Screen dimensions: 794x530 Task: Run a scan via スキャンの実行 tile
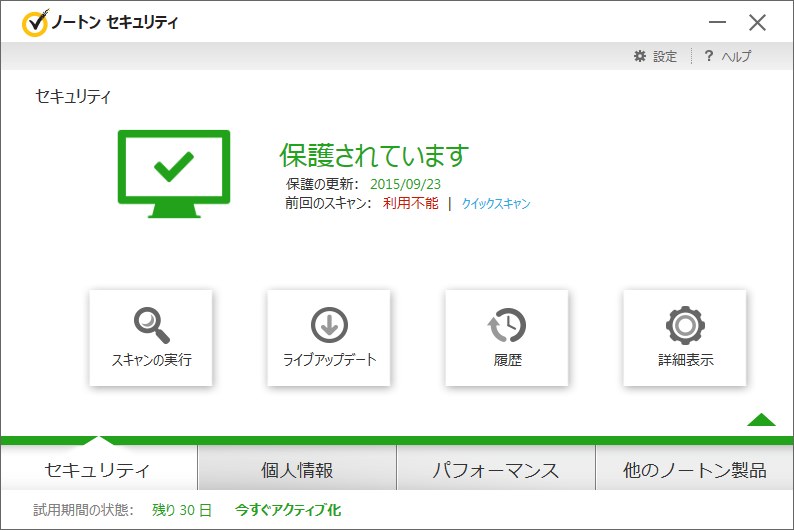coord(151,338)
